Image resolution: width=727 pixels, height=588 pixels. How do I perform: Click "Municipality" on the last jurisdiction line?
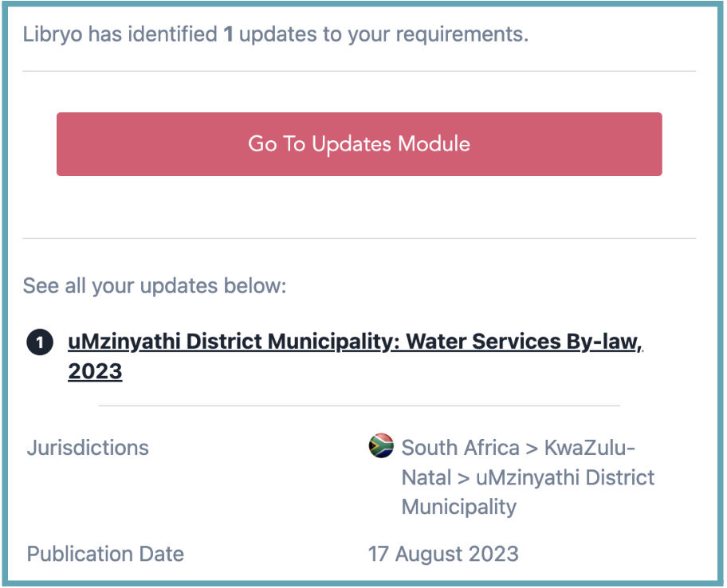pyautogui.click(x=458, y=507)
